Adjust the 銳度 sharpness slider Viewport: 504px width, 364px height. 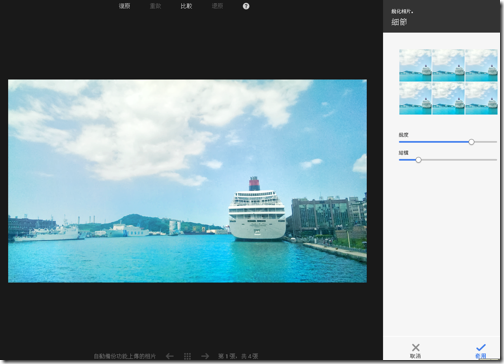471,142
